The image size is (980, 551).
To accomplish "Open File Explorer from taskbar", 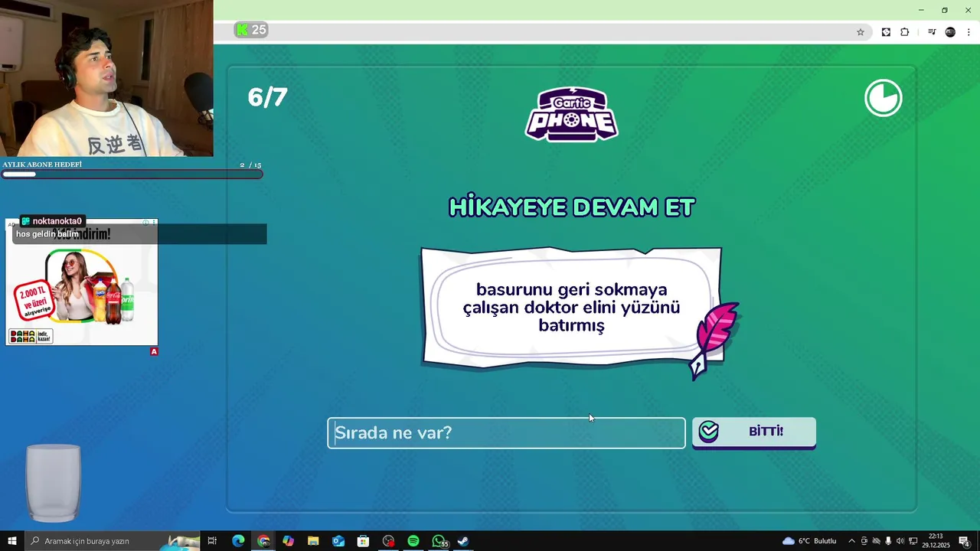I will click(x=313, y=541).
